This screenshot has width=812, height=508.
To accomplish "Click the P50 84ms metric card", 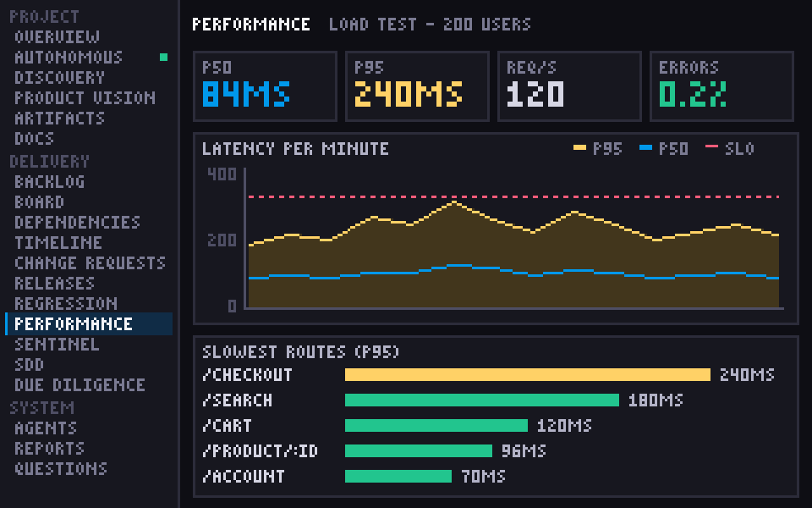I will click(x=265, y=86).
